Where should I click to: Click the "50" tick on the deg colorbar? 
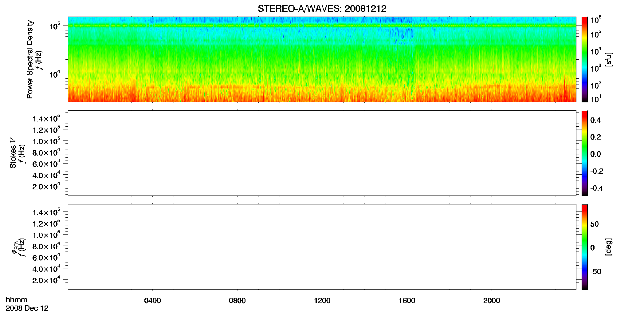coord(595,224)
